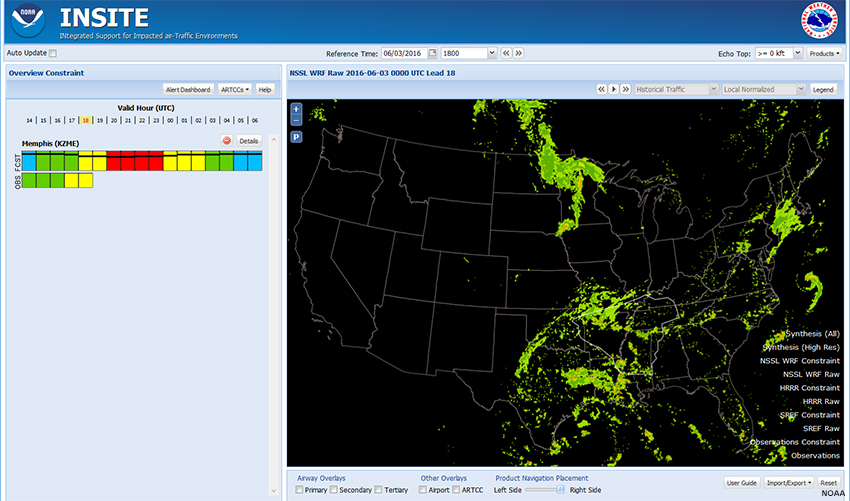Select SREF Raw product
This screenshot has height=501, width=850.
point(821,429)
